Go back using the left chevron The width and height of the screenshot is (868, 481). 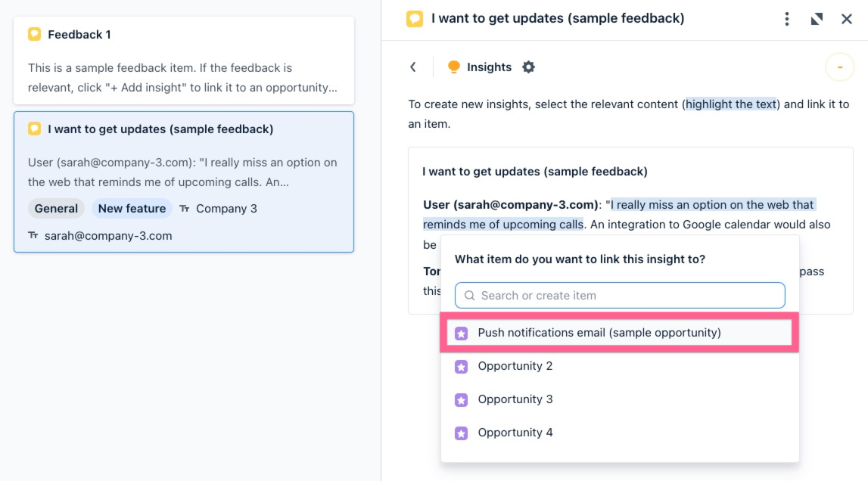(x=413, y=67)
